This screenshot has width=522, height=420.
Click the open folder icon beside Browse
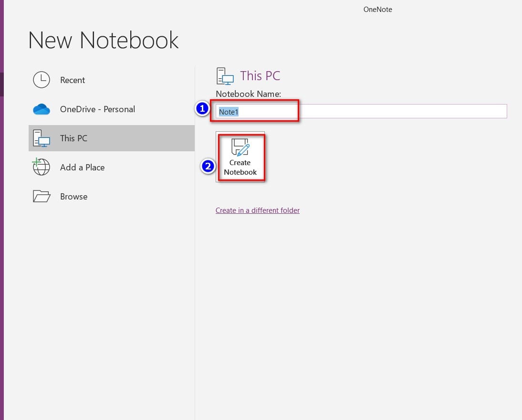[42, 197]
